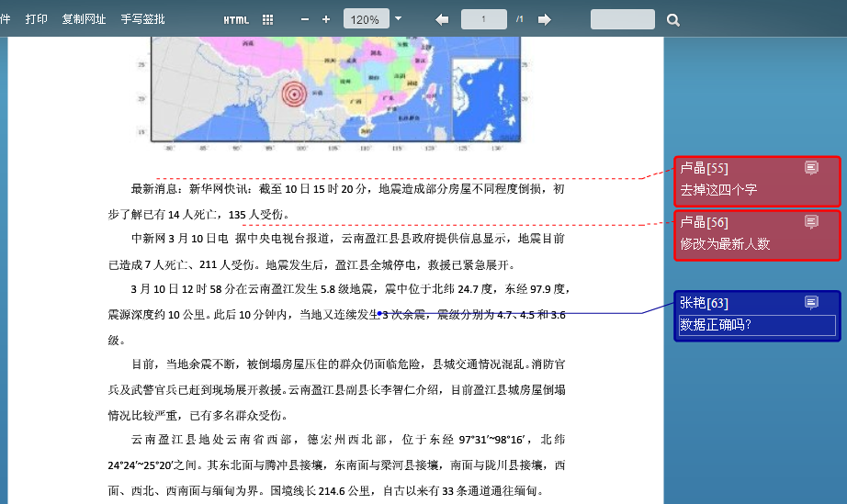Click the search magnifier icon
Screen dimensions: 847x504
click(673, 19)
